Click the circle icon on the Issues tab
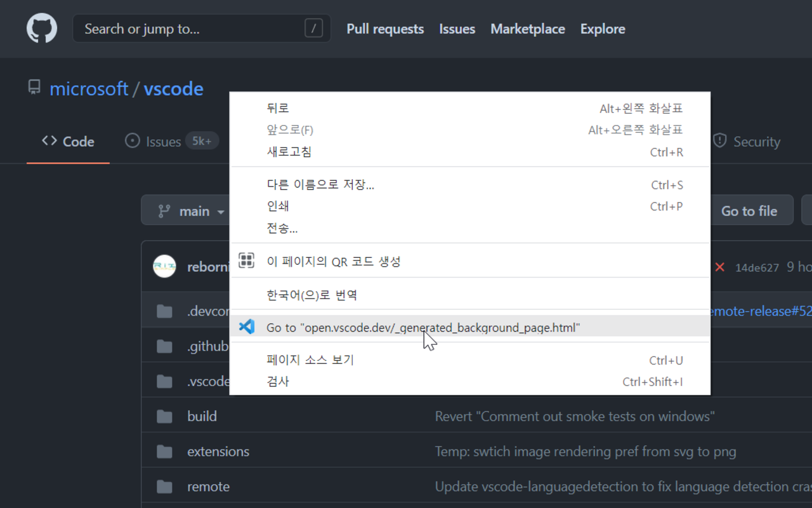Viewport: 812px width, 508px height. click(133, 141)
